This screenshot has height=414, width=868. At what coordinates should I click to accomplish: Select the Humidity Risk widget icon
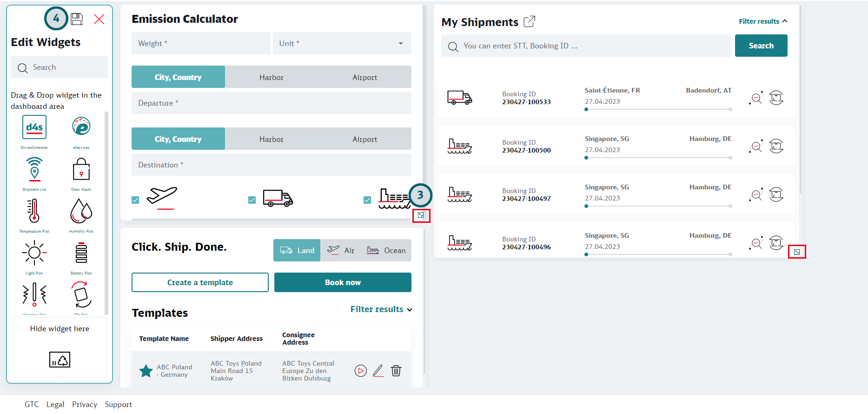click(x=81, y=211)
